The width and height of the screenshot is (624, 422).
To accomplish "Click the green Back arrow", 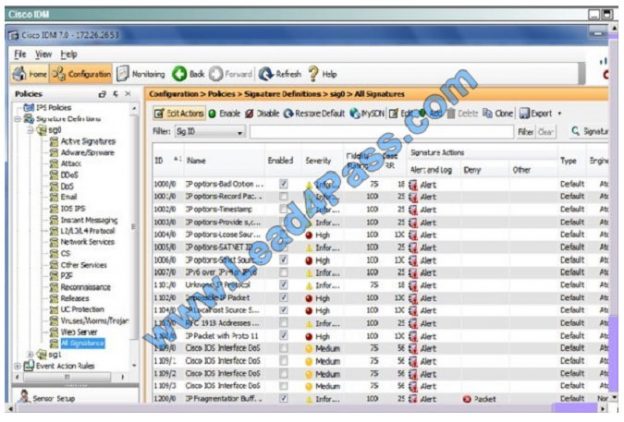I will [x=189, y=73].
